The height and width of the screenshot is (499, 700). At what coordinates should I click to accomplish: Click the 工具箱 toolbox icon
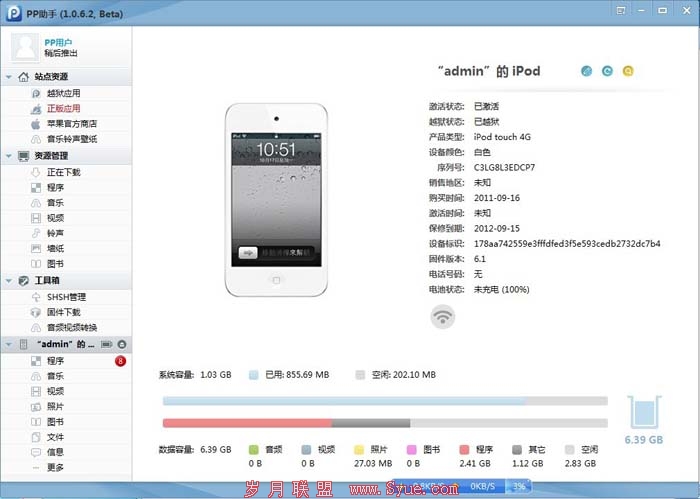[23, 280]
